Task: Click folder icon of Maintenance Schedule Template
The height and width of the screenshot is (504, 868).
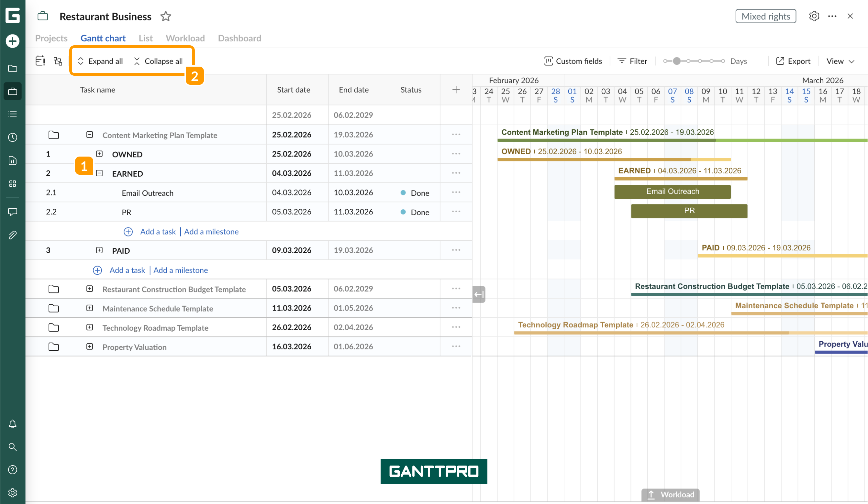Action: (x=54, y=308)
